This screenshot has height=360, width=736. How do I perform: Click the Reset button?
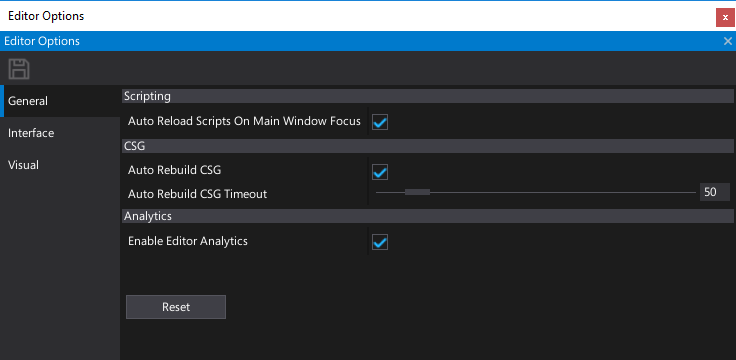click(176, 307)
